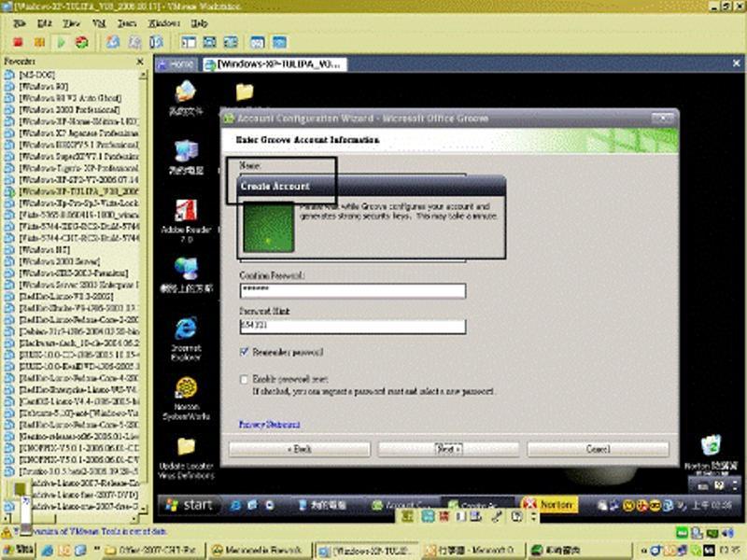
Task: Open the Edit menu
Action: tap(44, 23)
